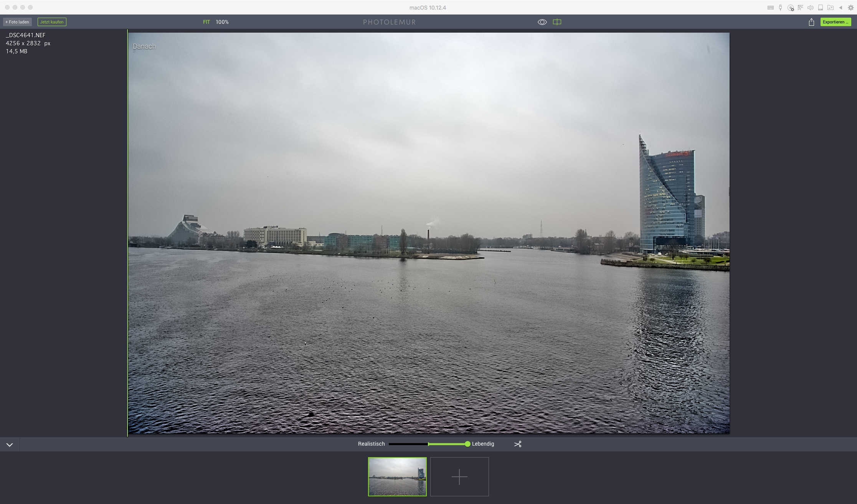
Task: Open the VM settings gear icon
Action: tap(850, 8)
